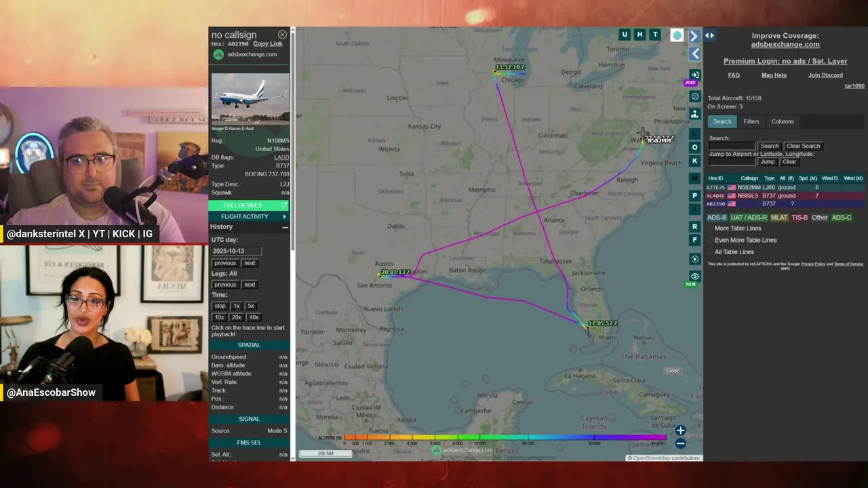Set playback speed to 20x
The width and height of the screenshot is (868, 488).
tap(237, 317)
